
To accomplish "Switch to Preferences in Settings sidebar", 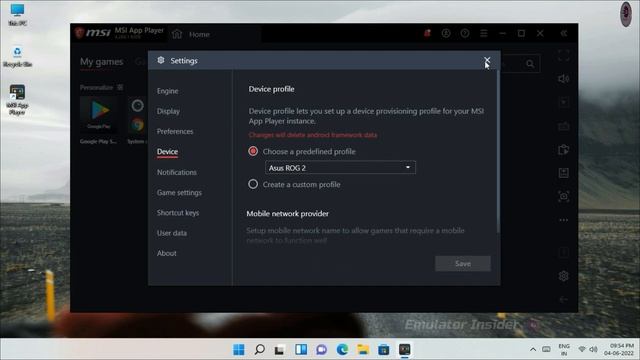I will click(175, 131).
